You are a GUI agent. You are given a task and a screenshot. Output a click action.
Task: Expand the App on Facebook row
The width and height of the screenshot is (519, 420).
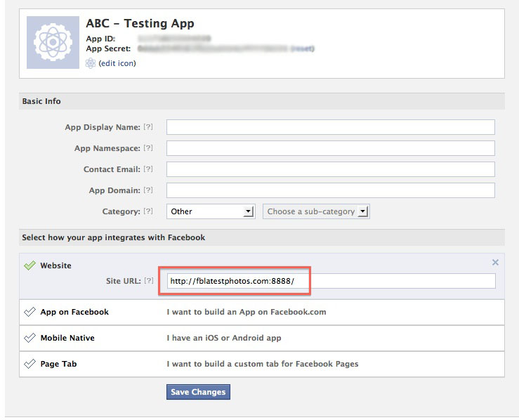(x=262, y=312)
